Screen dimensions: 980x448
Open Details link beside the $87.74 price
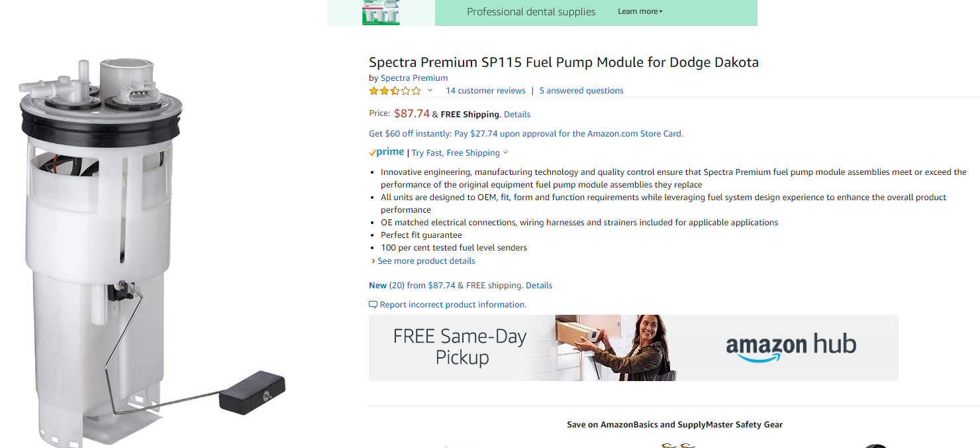coord(516,115)
